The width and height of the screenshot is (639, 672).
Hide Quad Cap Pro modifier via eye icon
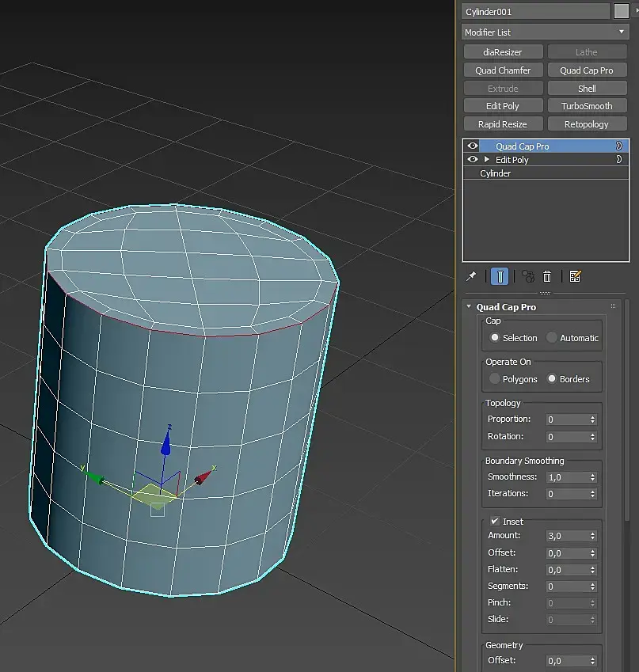coord(473,146)
